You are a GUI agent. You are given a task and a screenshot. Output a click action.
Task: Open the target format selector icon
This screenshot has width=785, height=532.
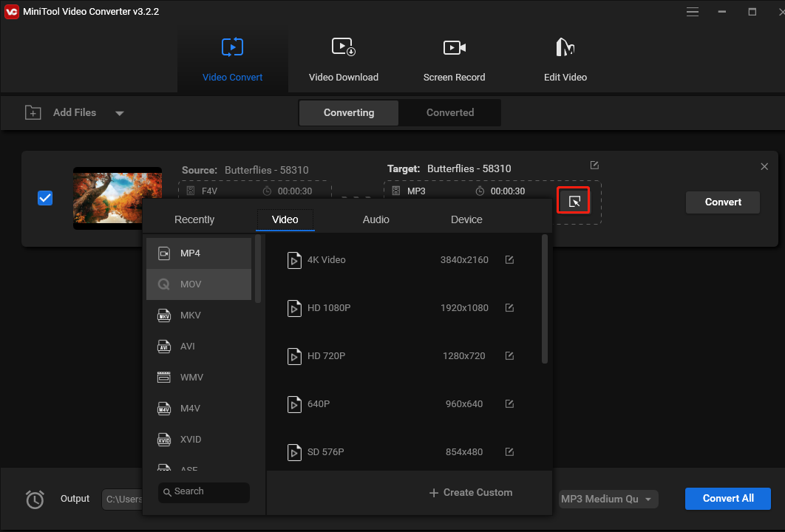coord(574,201)
